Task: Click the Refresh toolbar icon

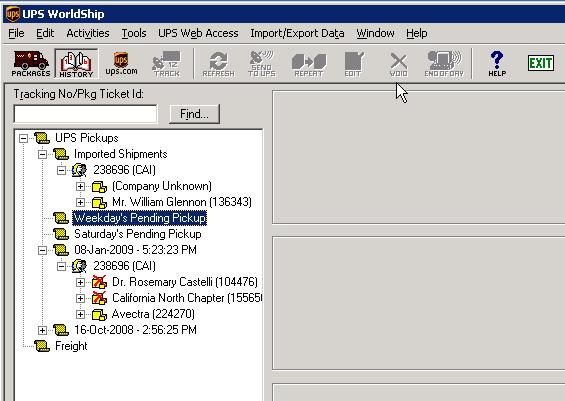Action: coord(218,64)
